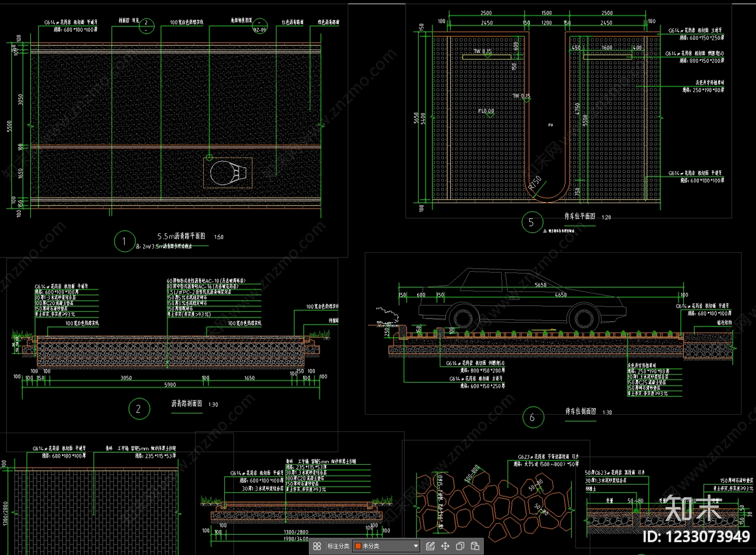Select the move crosshair arrows tool

point(445,546)
